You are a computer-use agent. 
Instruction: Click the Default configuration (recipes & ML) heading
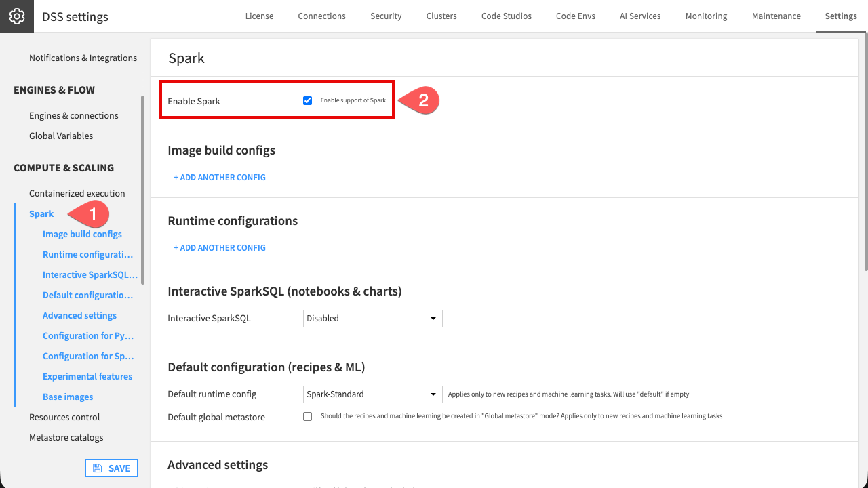pyautogui.click(x=267, y=367)
